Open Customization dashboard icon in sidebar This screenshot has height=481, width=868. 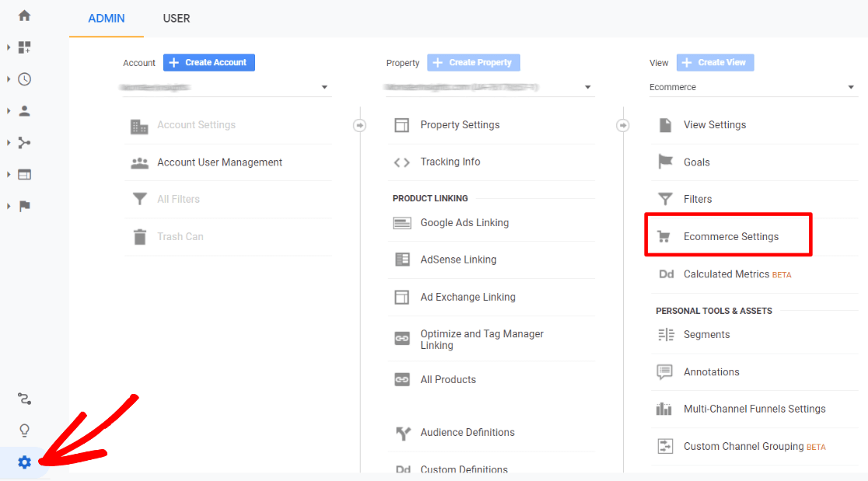tap(24, 47)
